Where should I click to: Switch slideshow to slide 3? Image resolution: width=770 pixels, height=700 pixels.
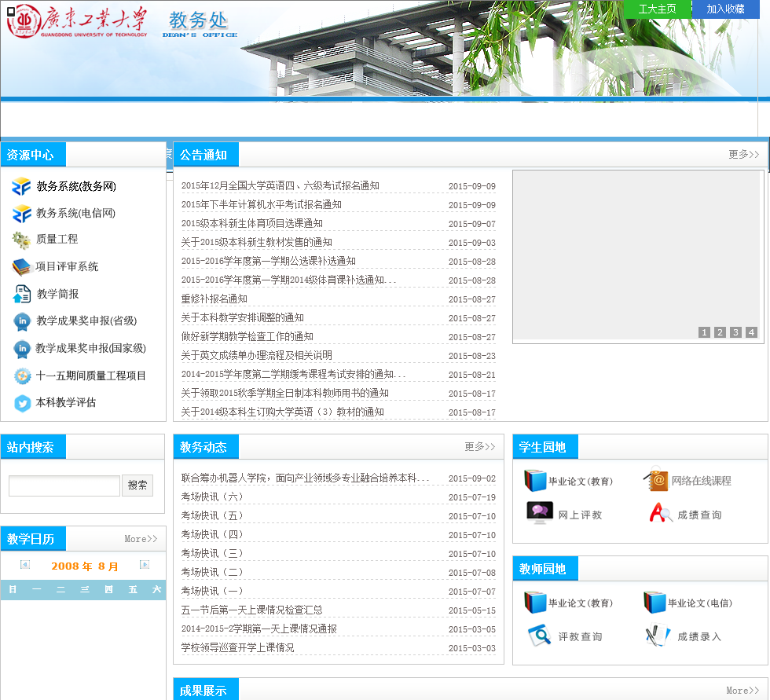tap(735, 332)
